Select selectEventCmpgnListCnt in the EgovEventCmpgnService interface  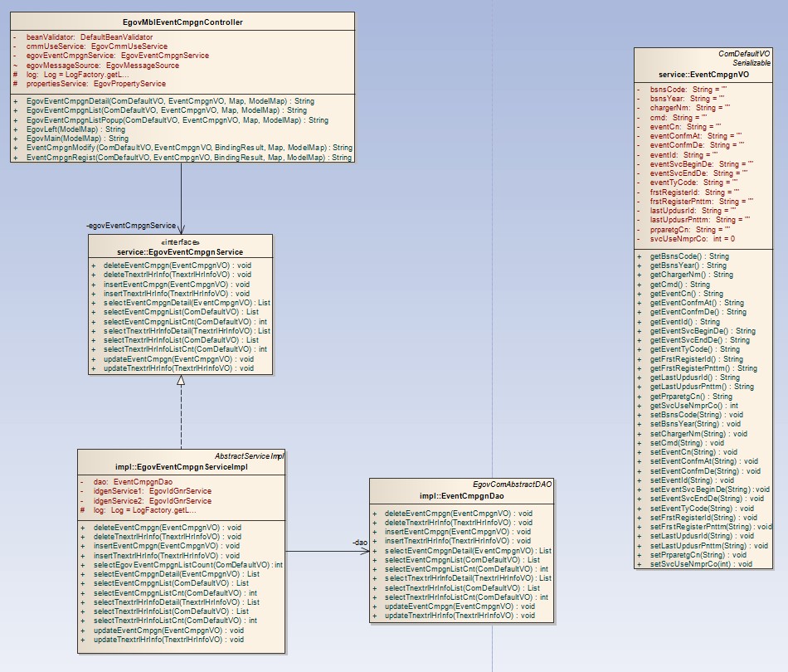click(177, 321)
